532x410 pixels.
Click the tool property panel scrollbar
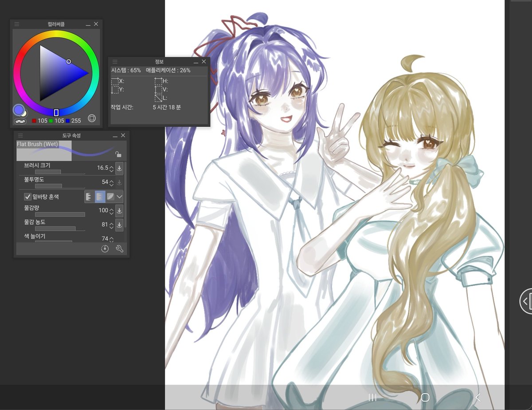click(x=125, y=195)
